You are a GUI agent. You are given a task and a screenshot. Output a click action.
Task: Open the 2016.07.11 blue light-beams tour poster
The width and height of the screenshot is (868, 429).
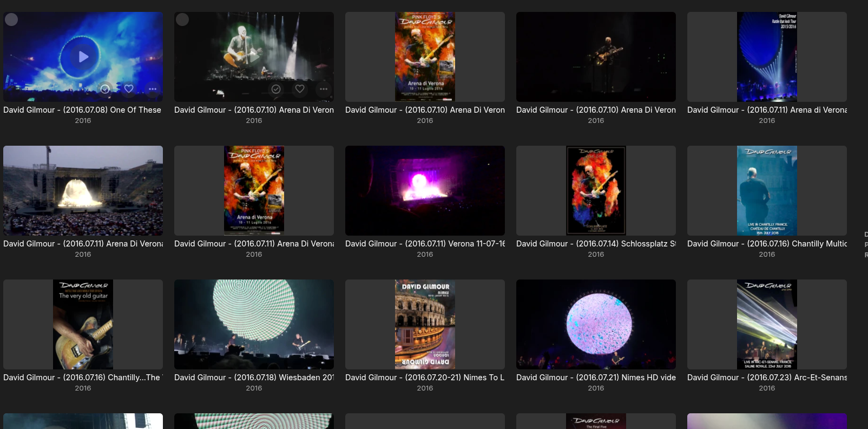tap(767, 57)
